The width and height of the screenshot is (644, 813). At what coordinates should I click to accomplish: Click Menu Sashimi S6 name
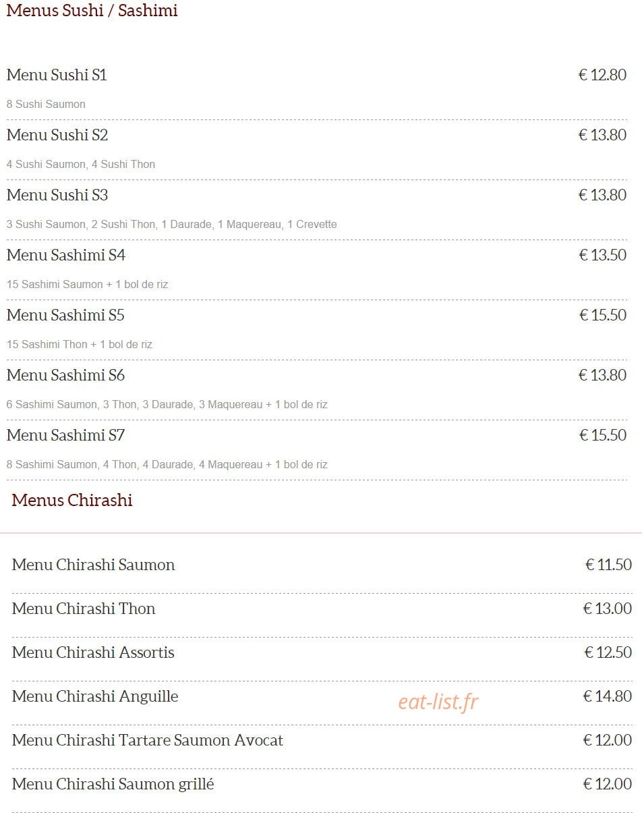click(66, 375)
